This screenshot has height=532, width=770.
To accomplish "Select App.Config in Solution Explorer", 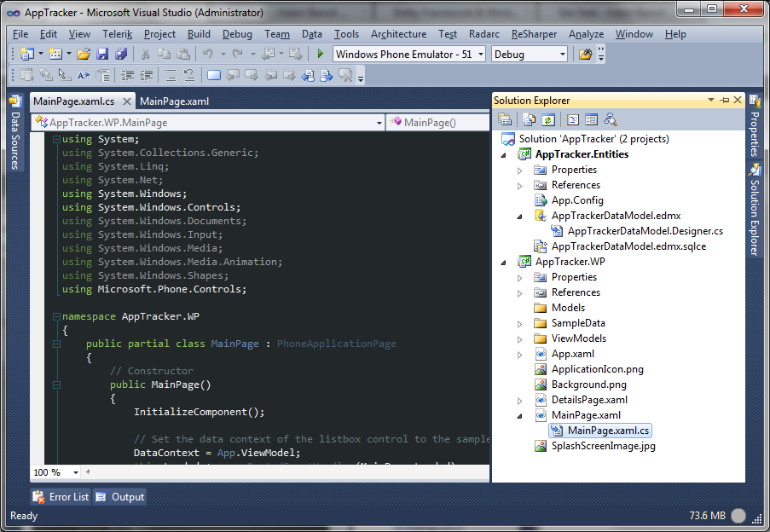I will pos(577,200).
